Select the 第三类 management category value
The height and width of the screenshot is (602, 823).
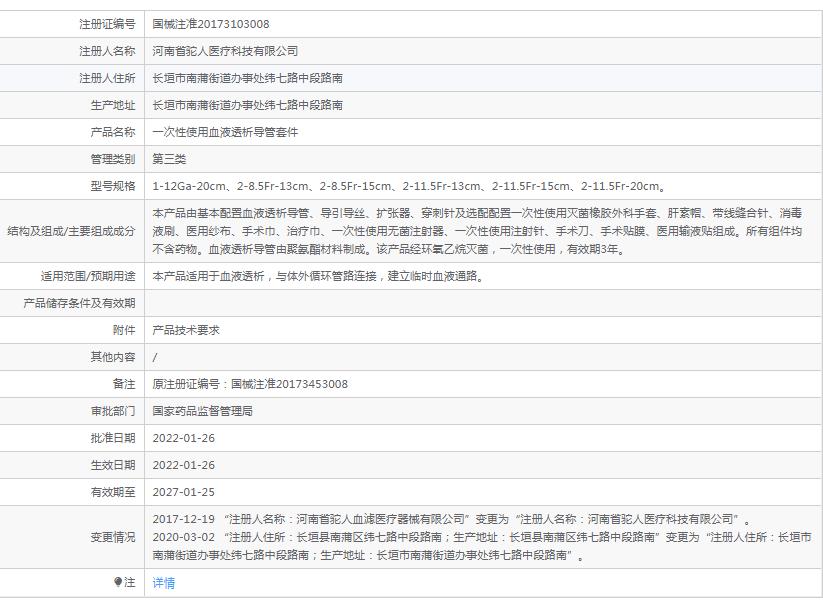170,159
